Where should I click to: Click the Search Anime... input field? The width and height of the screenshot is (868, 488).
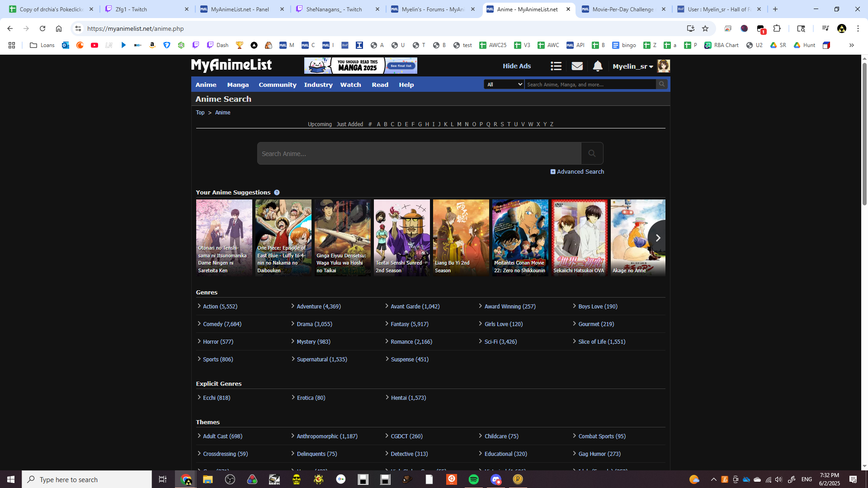click(419, 153)
